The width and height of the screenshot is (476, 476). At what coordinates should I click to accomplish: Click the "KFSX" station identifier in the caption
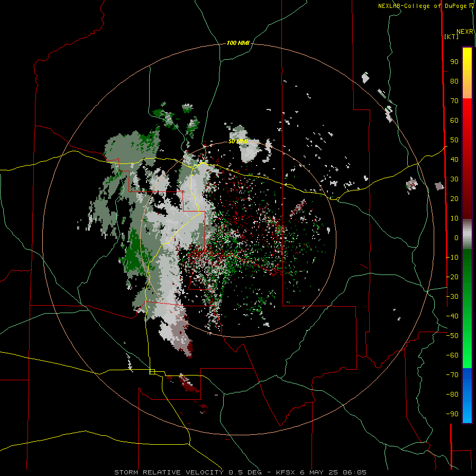pyautogui.click(x=287, y=472)
